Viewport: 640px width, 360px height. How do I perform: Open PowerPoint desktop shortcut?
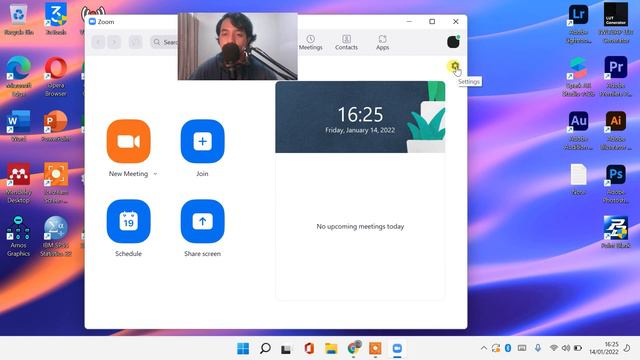[x=56, y=126]
